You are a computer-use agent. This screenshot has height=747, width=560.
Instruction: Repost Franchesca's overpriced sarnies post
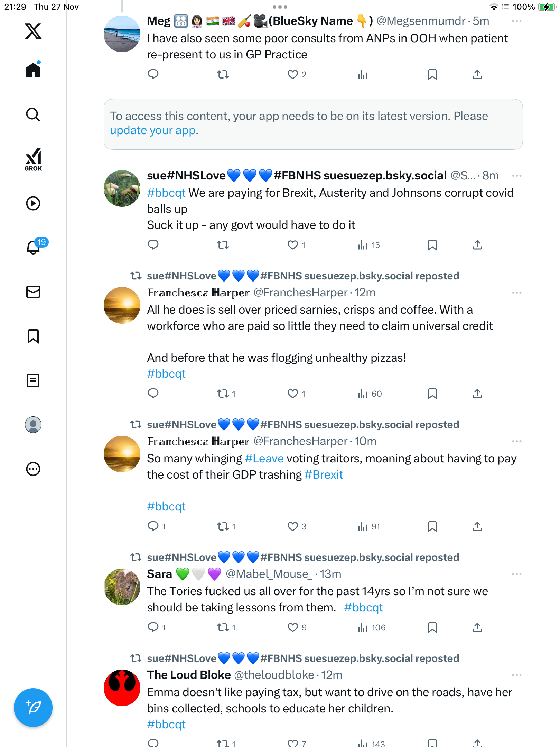point(223,394)
